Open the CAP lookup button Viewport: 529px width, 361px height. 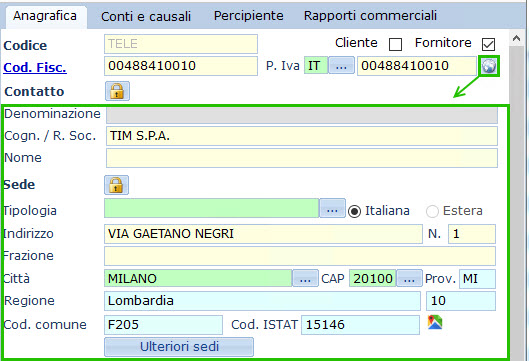tap(409, 278)
